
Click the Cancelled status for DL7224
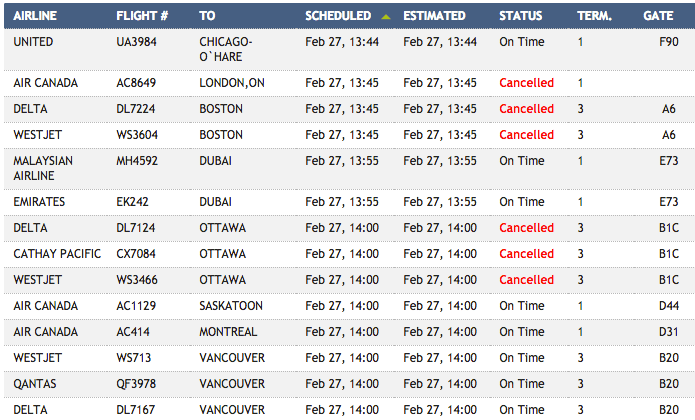click(526, 109)
